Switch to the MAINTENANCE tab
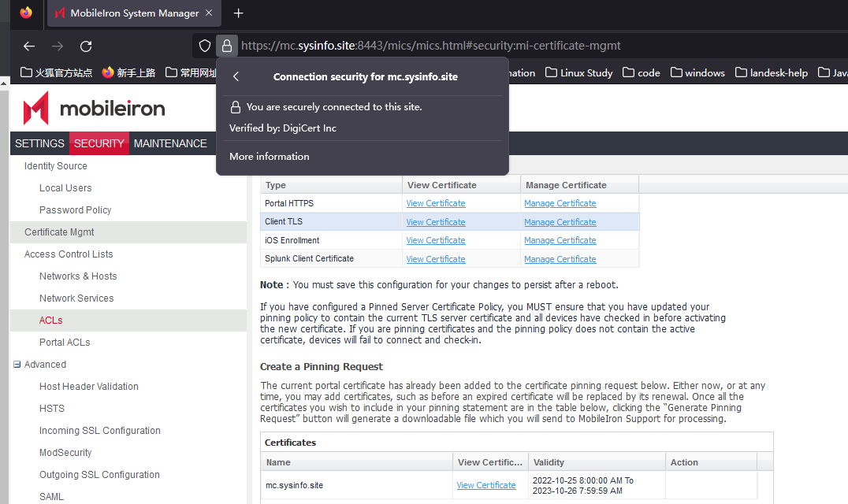 (170, 143)
